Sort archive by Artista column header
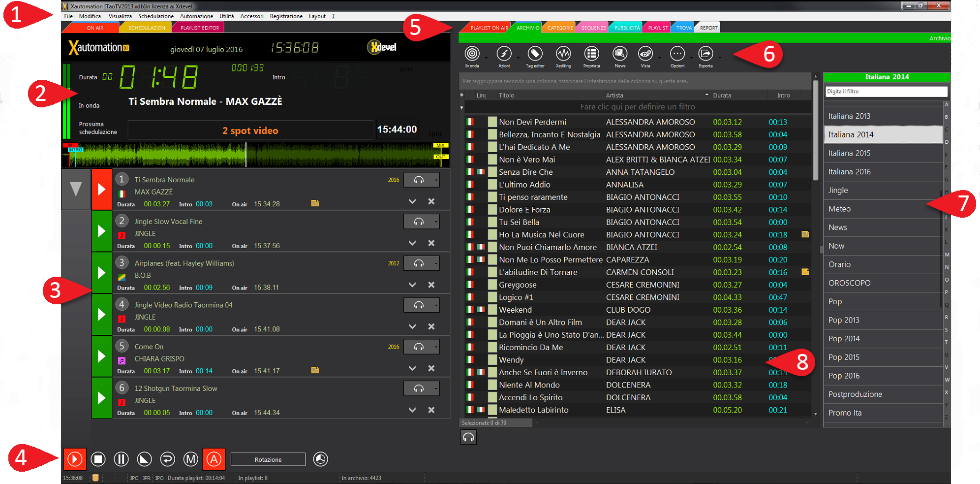 (x=657, y=95)
